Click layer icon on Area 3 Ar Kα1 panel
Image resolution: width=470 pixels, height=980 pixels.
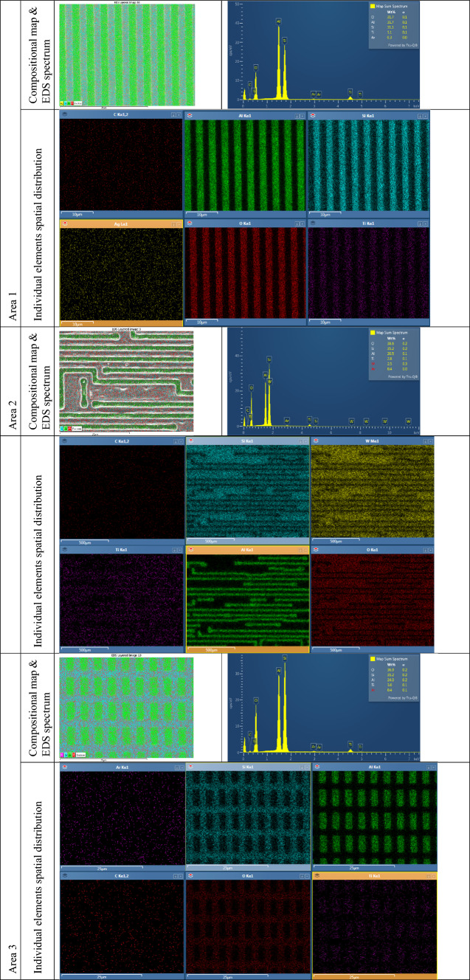click(64, 767)
